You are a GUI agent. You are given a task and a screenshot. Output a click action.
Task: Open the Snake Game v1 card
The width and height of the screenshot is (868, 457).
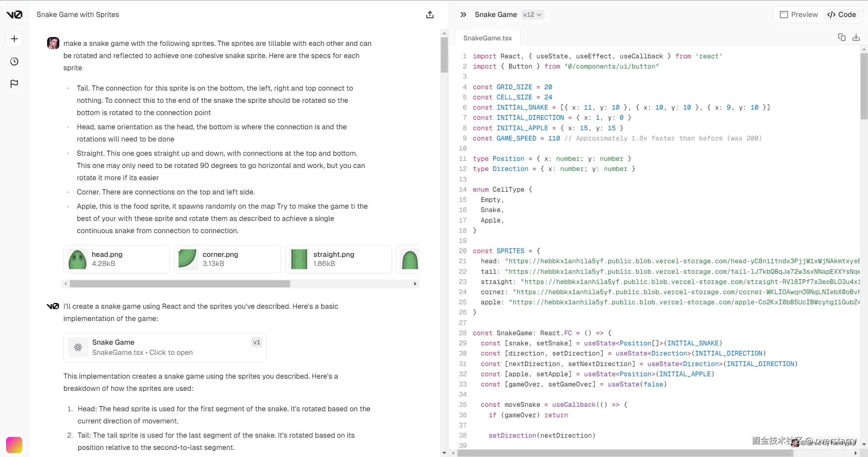coord(165,347)
